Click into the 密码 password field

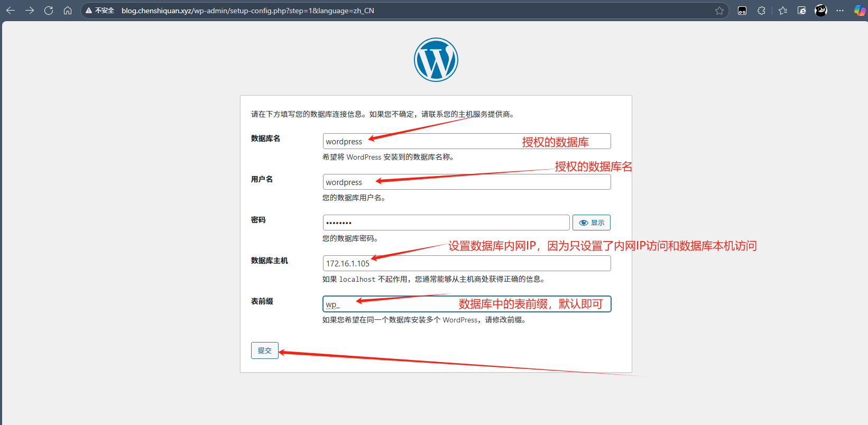pyautogui.click(x=446, y=223)
